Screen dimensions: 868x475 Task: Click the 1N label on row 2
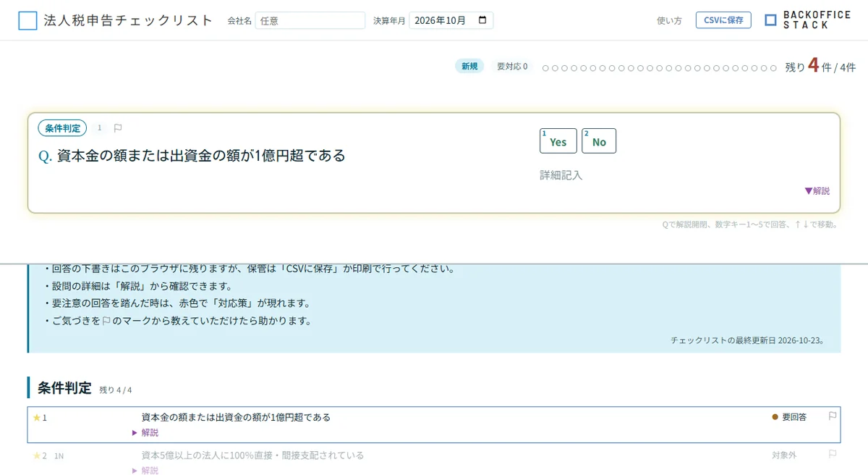[59, 456]
